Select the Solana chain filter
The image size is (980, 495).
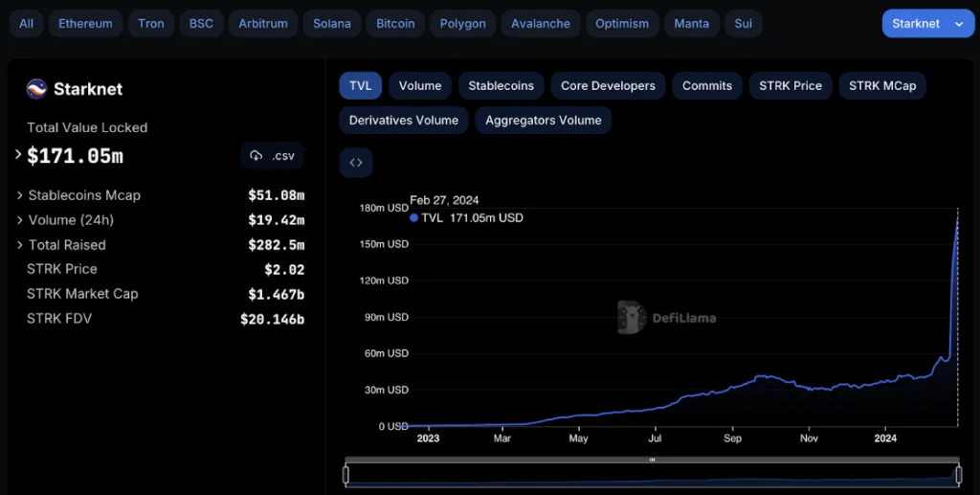332,24
